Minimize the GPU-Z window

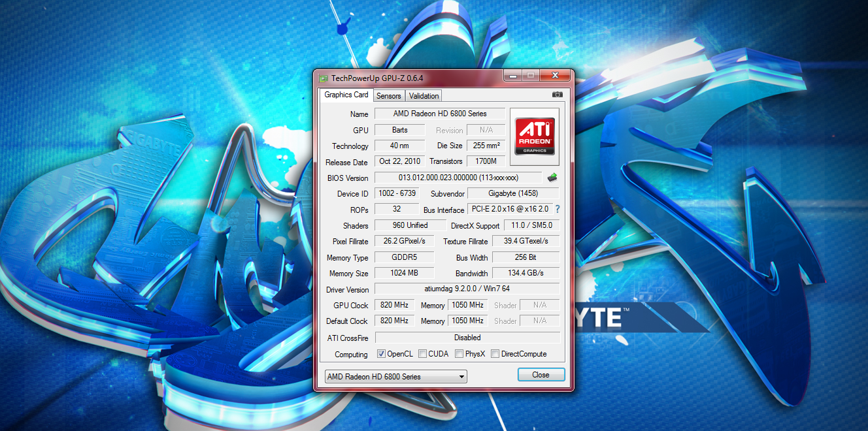[512, 76]
